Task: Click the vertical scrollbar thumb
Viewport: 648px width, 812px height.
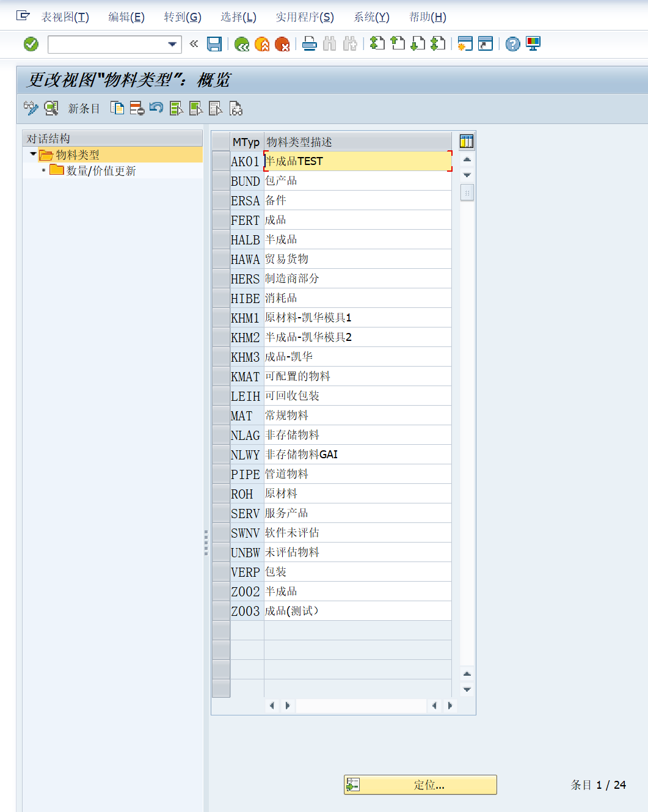Action: [x=467, y=192]
